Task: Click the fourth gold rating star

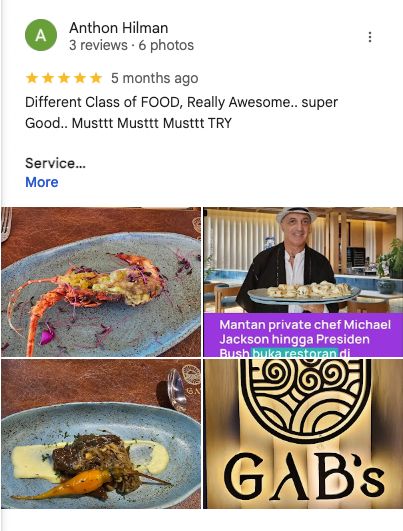Action: click(80, 78)
